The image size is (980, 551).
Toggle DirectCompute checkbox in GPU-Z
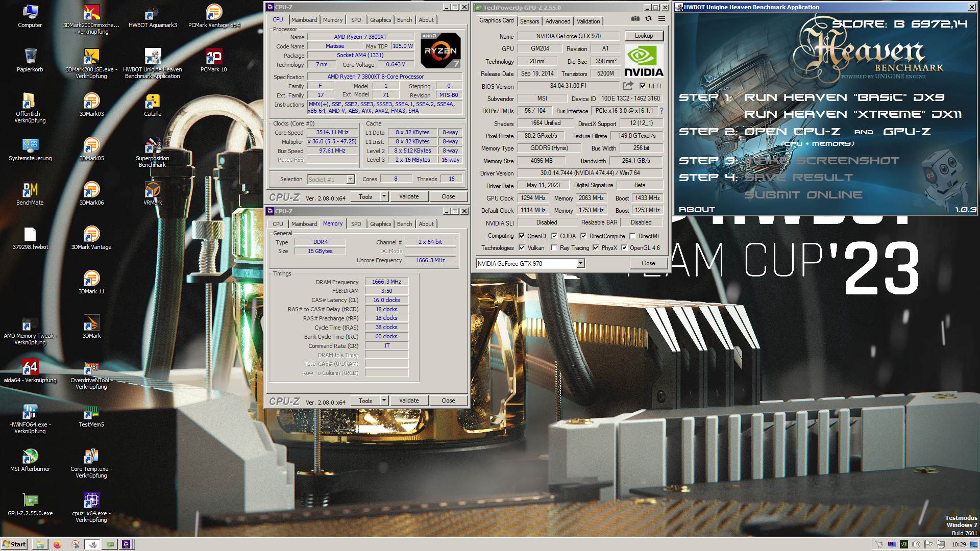[583, 236]
